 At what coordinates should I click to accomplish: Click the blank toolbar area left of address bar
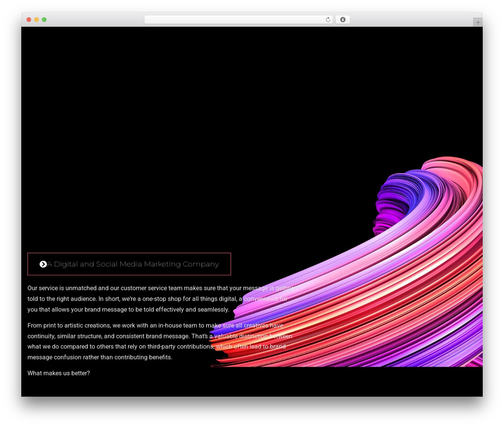tap(94, 20)
